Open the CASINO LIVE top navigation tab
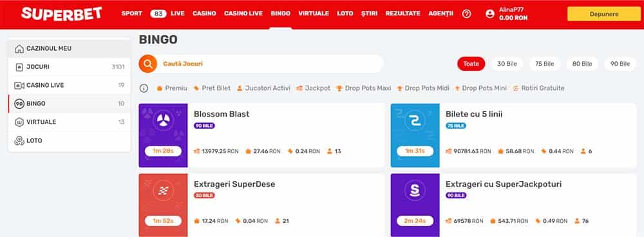644x237 pixels. [x=243, y=14]
